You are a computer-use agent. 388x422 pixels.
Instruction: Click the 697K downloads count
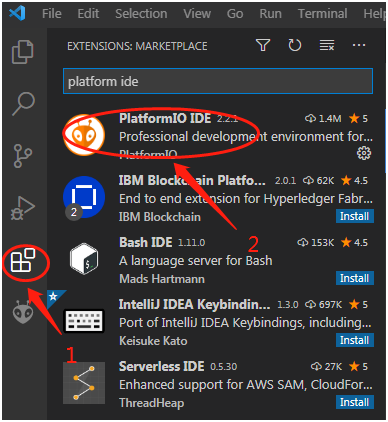(323, 305)
